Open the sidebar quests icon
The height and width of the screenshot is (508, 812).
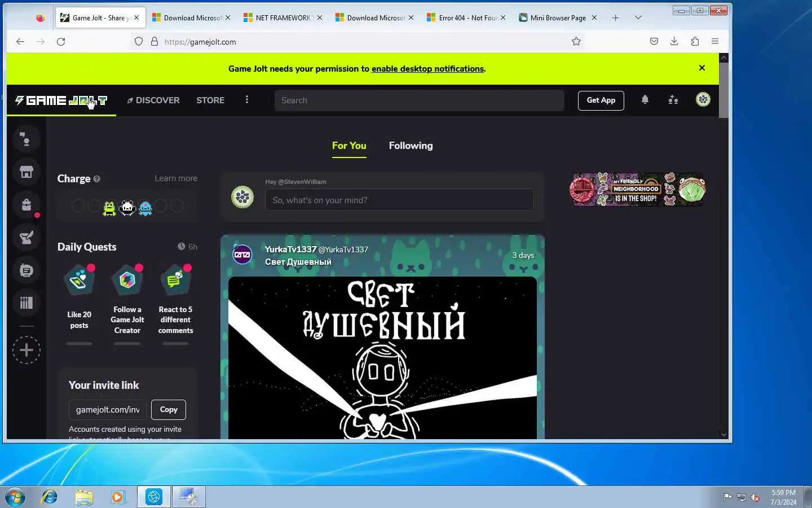point(26,238)
